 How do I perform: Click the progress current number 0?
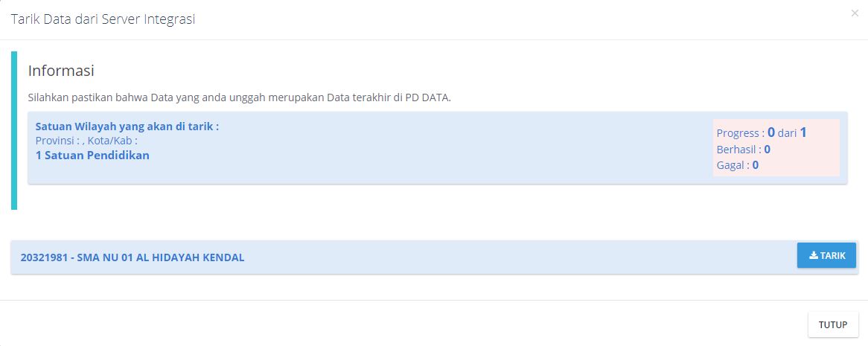click(x=771, y=132)
